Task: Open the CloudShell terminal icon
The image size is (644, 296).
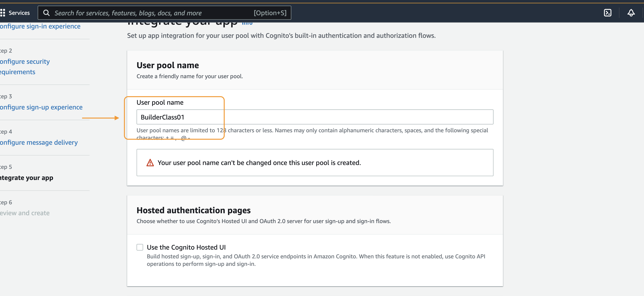Action: (x=608, y=13)
